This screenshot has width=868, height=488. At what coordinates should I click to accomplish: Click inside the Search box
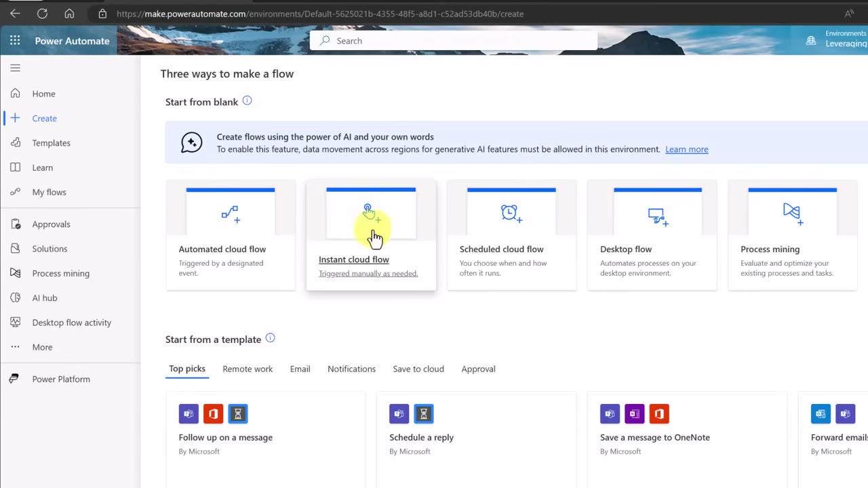[454, 41]
